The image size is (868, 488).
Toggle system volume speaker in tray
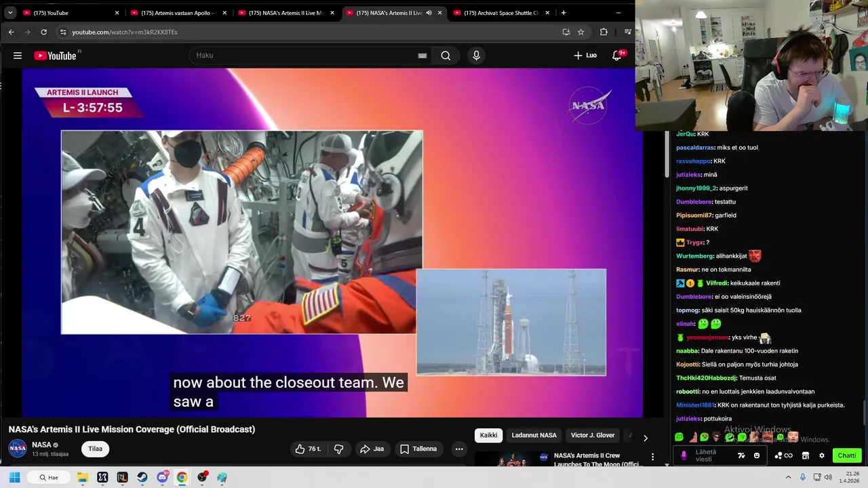tap(828, 477)
